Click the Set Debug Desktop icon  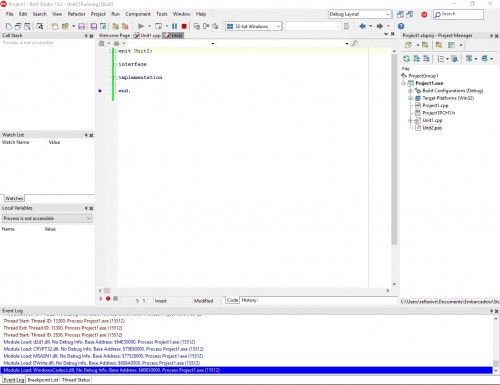pos(410,14)
